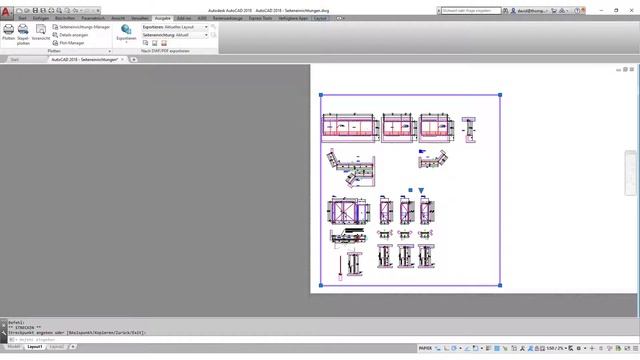Add new layout with plus button
The image size is (640, 360).
(73, 347)
